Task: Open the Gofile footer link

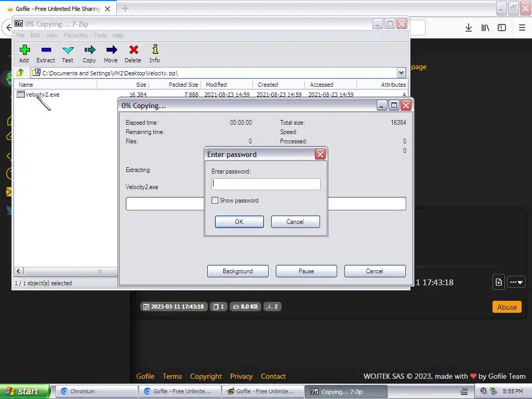Action: tap(145, 376)
